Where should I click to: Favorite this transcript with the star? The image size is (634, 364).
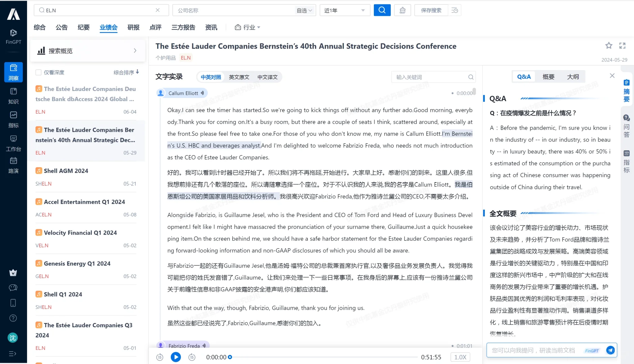point(609,45)
